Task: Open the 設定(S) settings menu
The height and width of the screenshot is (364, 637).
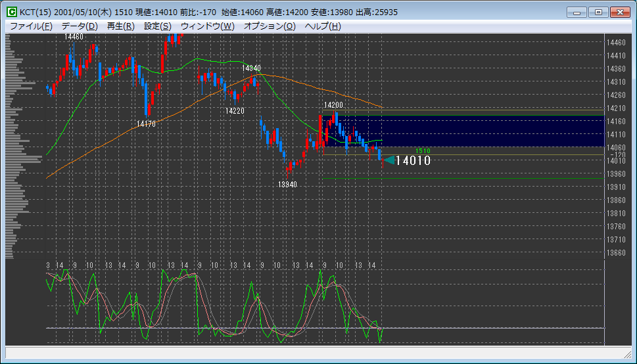Action: pyautogui.click(x=158, y=26)
